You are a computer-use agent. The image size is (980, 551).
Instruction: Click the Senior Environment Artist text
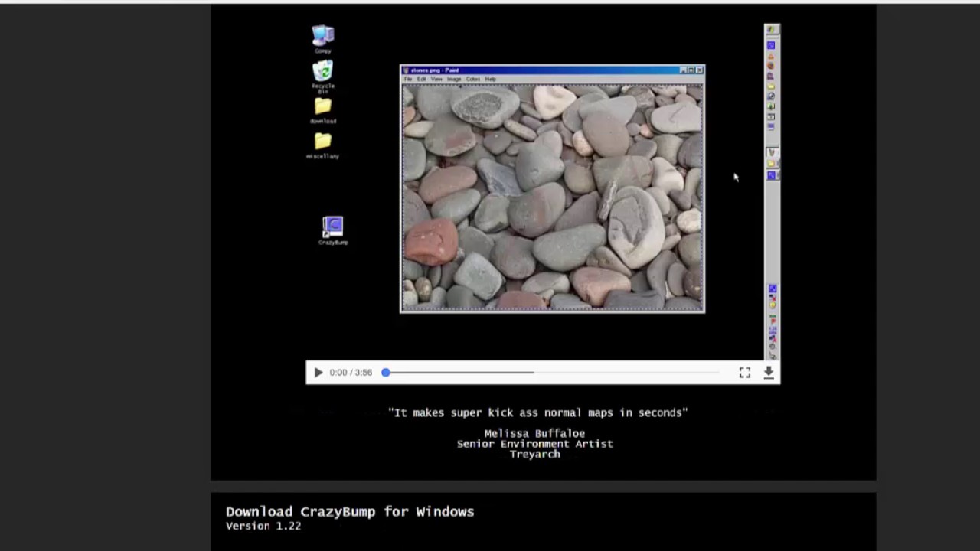point(534,443)
